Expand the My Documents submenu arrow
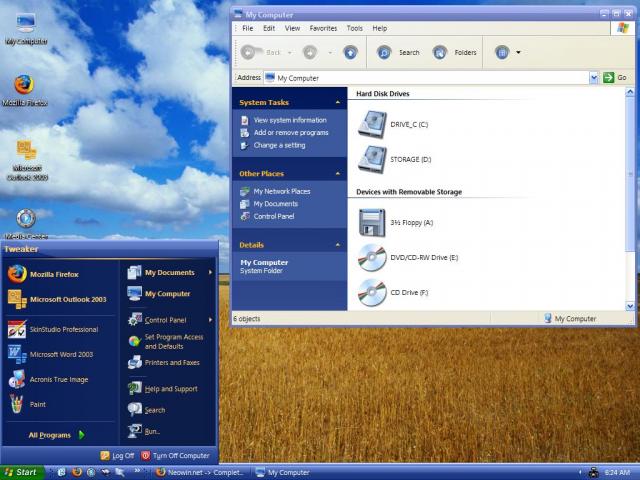640x480 pixels. (211, 272)
